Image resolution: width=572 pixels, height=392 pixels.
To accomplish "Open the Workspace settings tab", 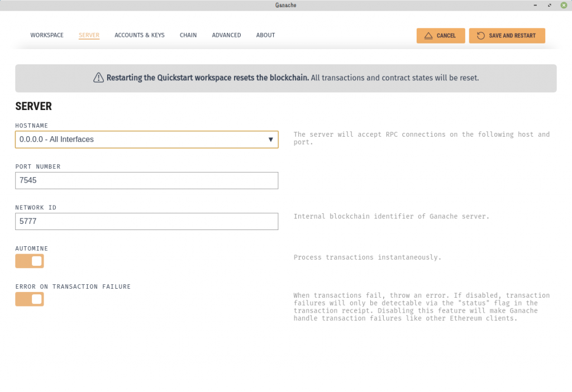I will 47,35.
